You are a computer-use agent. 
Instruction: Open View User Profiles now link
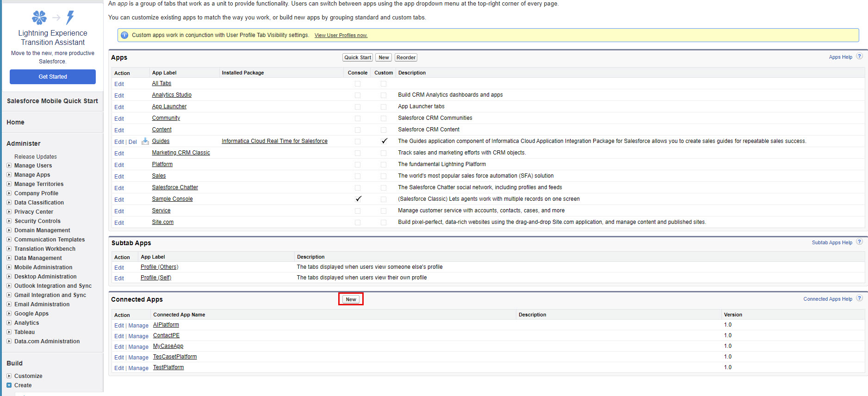[341, 35]
